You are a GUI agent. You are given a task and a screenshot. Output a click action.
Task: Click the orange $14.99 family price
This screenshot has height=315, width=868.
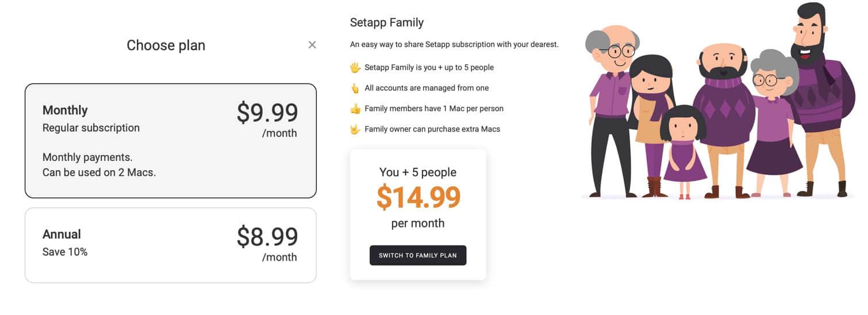[x=418, y=197]
